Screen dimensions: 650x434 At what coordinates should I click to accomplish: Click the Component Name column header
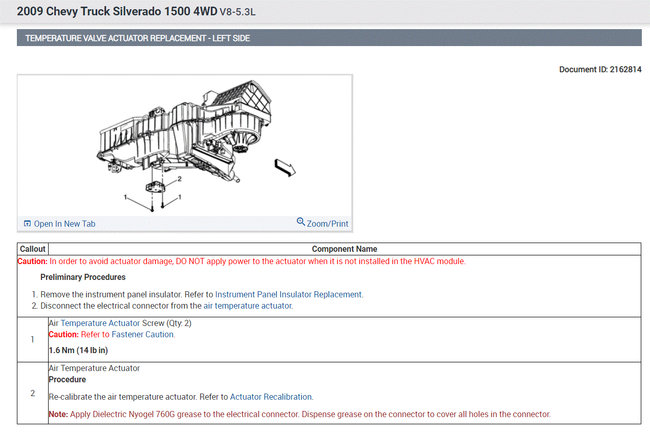344,249
